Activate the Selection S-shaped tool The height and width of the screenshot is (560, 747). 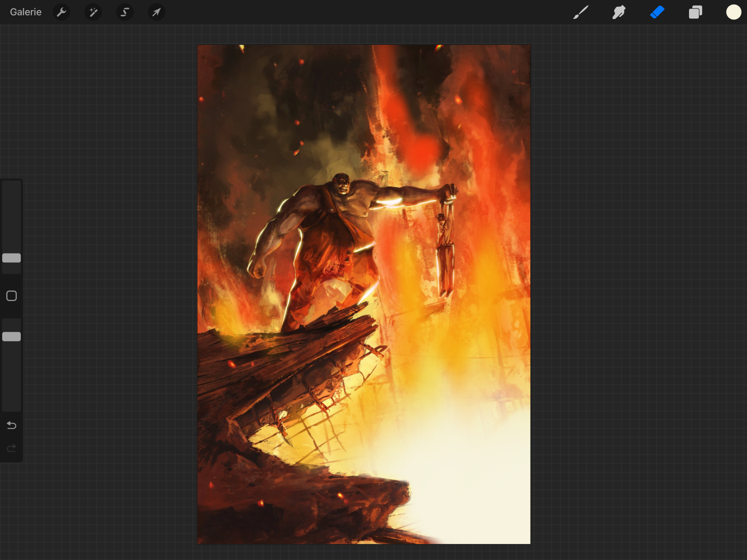pos(125,13)
